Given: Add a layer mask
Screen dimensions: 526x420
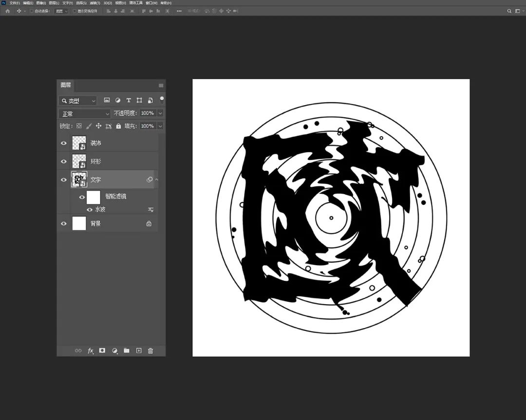Looking at the screenshot, I should click(102, 350).
